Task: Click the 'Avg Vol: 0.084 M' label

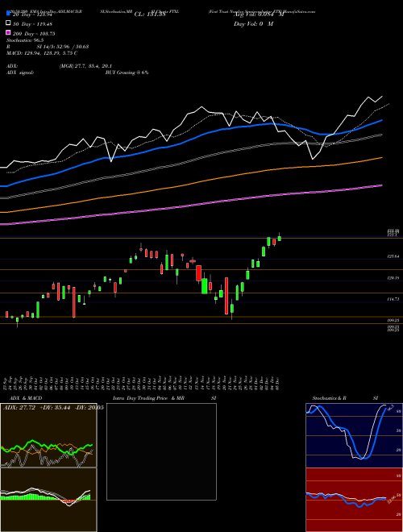Action: [259, 15]
